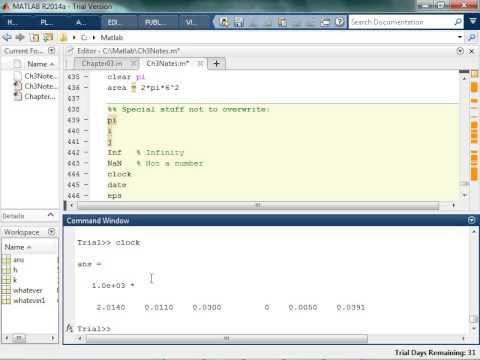Viewport: 480px width, 360px height.
Task: Click the paste icon in quick access toolbar
Action: click(283, 22)
